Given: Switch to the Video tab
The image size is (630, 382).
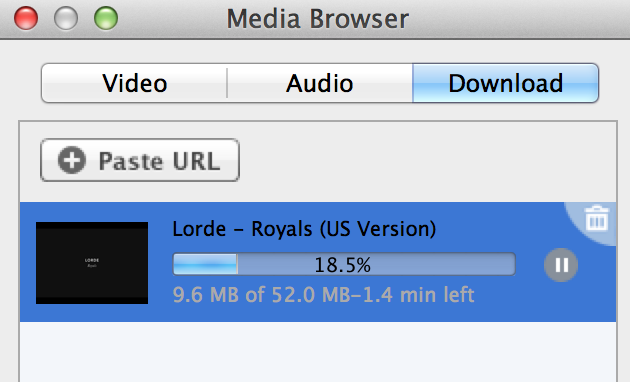Looking at the screenshot, I should [x=134, y=83].
